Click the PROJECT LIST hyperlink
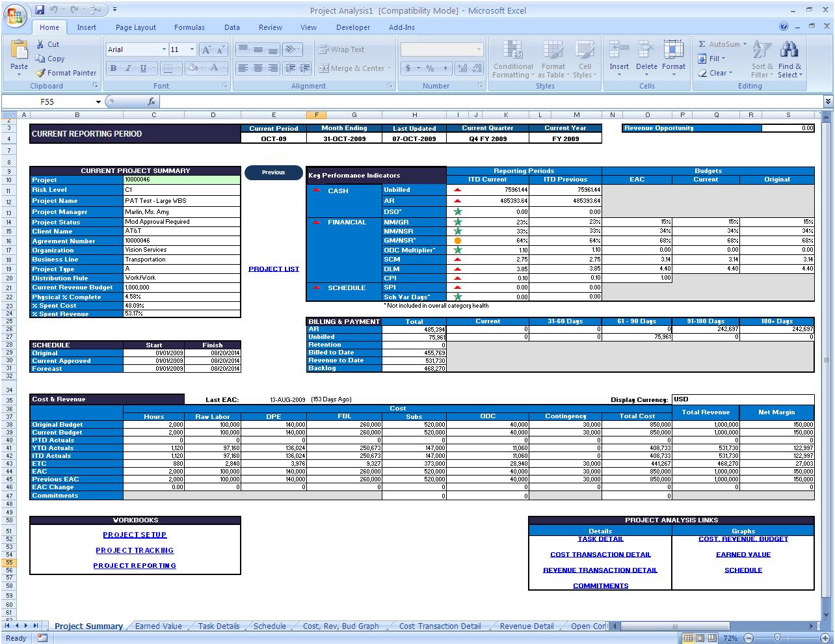Screen dimensions: 835x644 [274, 268]
